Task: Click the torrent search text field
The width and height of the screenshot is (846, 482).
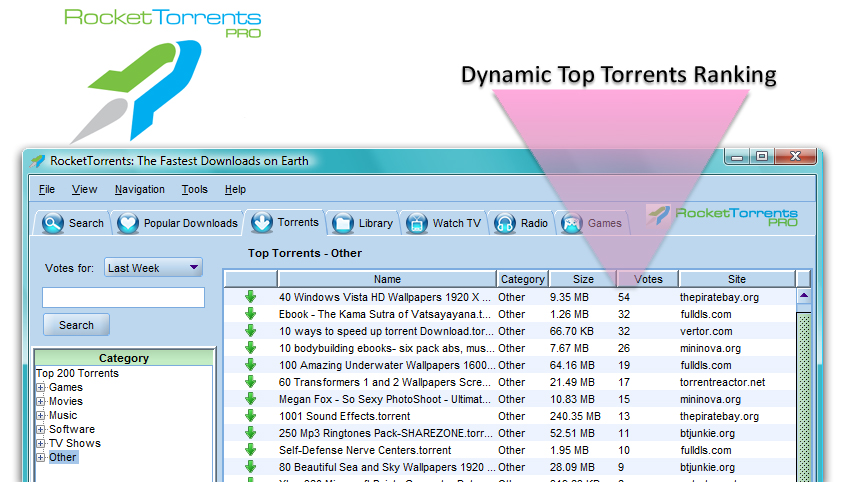Action: [124, 297]
